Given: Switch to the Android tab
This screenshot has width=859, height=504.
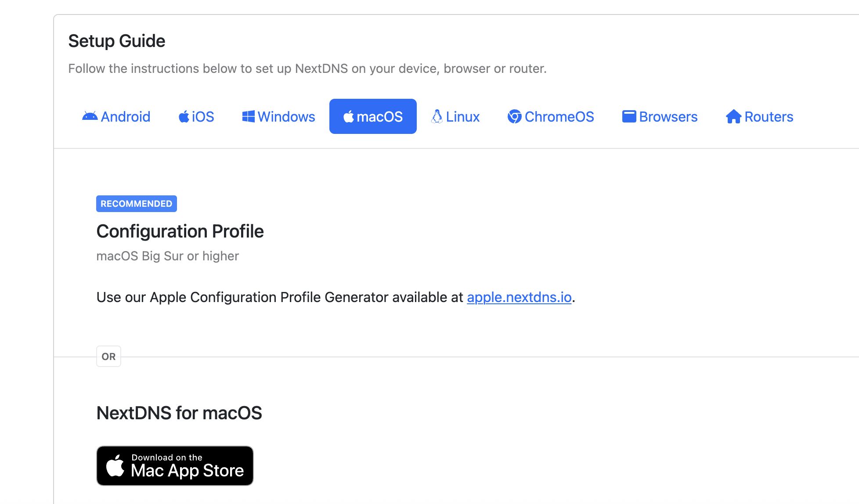Looking at the screenshot, I should coord(116,116).
